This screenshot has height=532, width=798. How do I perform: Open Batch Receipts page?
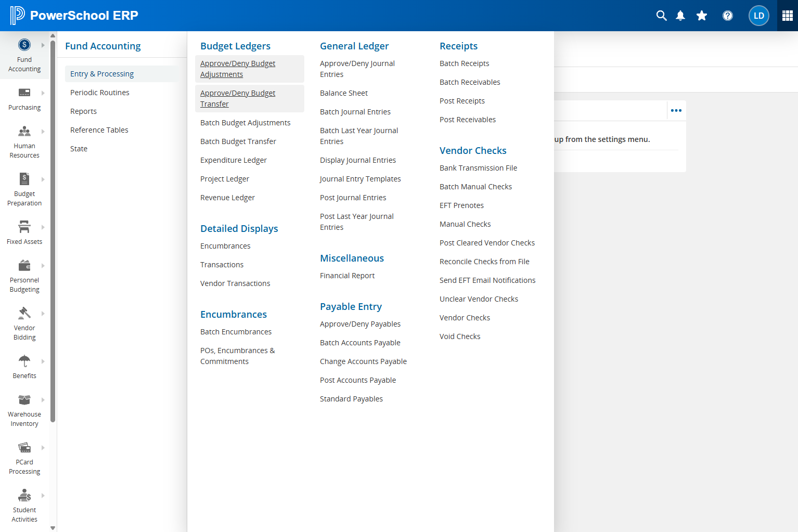465,63
